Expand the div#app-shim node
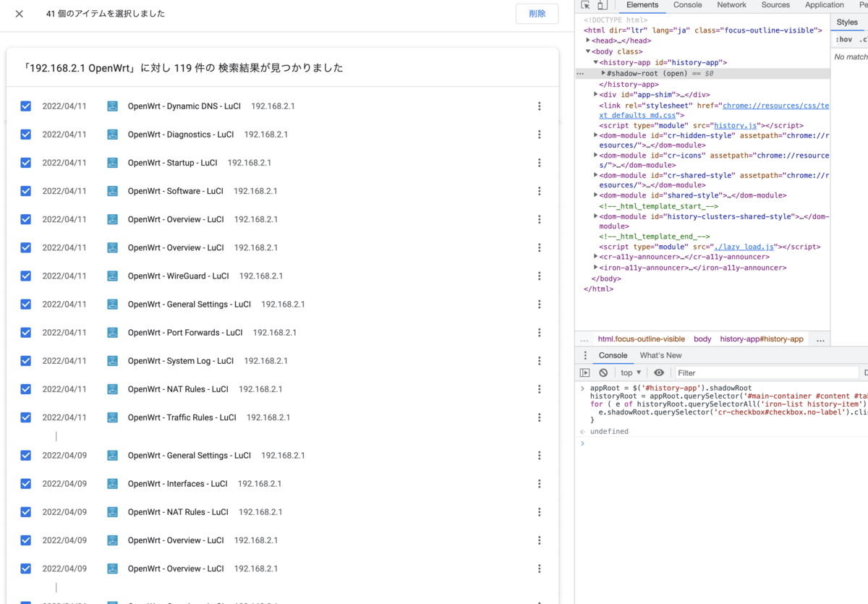This screenshot has width=868, height=604. [596, 95]
